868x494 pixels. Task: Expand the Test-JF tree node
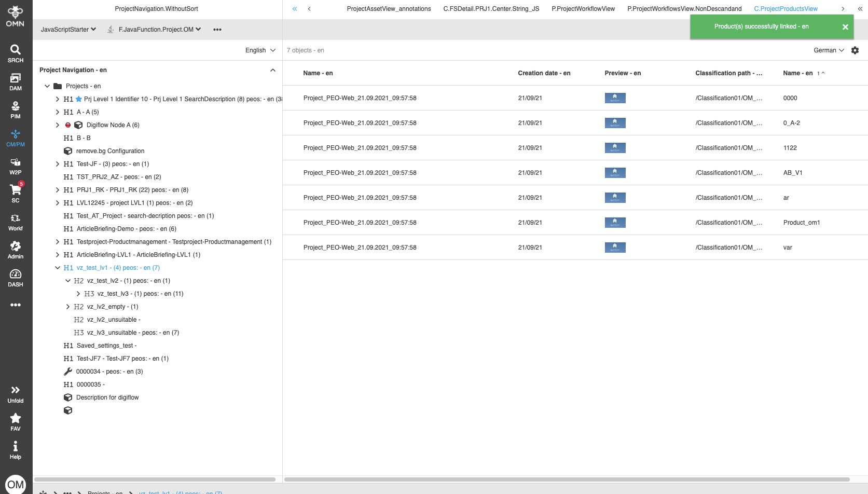pyautogui.click(x=57, y=163)
